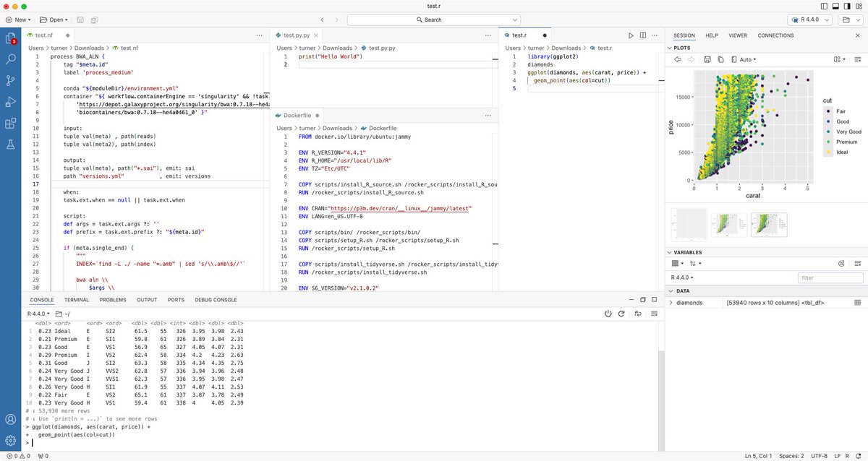Delete all objects in Variables pane
This screenshot has height=461, width=868.
pyautogui.click(x=859, y=264)
